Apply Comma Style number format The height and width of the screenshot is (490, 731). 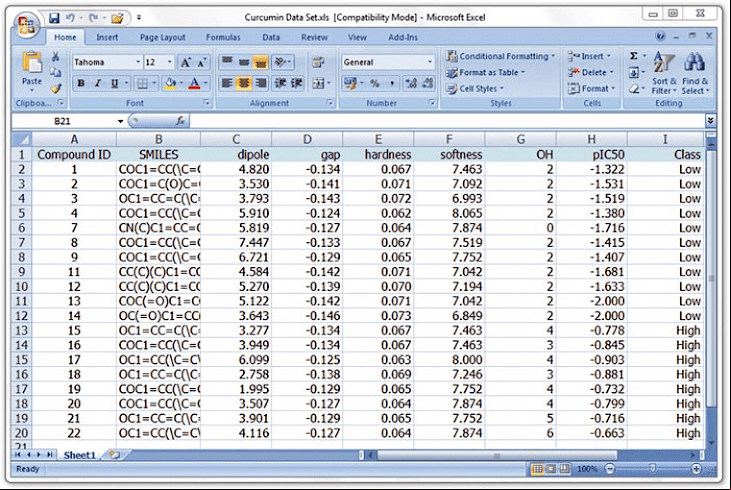point(391,83)
